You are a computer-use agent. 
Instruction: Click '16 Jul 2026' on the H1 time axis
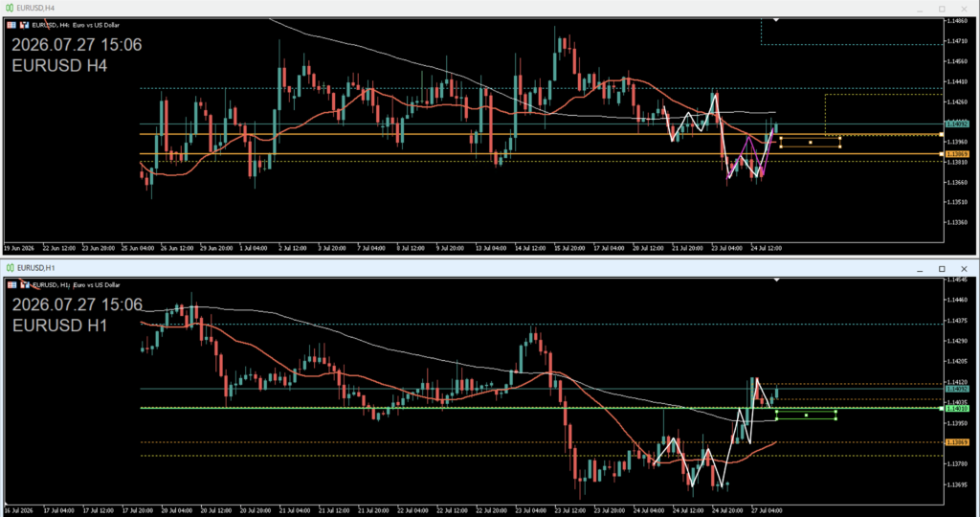click(19, 510)
